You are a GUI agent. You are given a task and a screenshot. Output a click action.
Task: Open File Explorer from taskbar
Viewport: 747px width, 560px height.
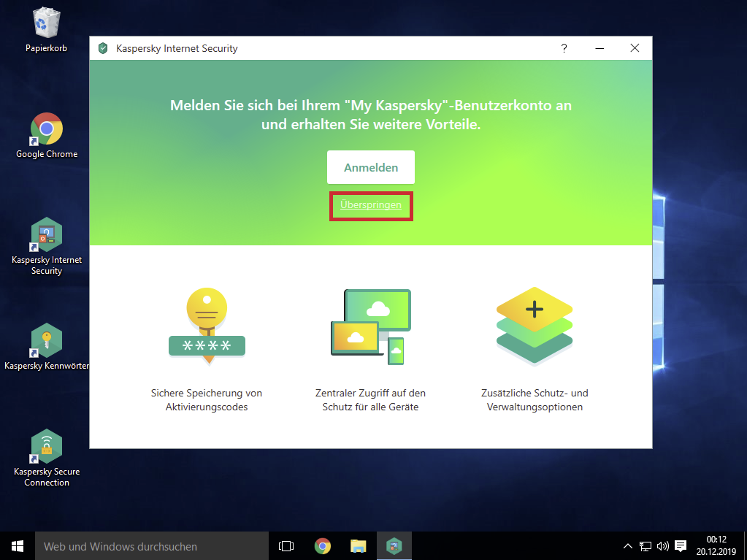[x=359, y=546]
